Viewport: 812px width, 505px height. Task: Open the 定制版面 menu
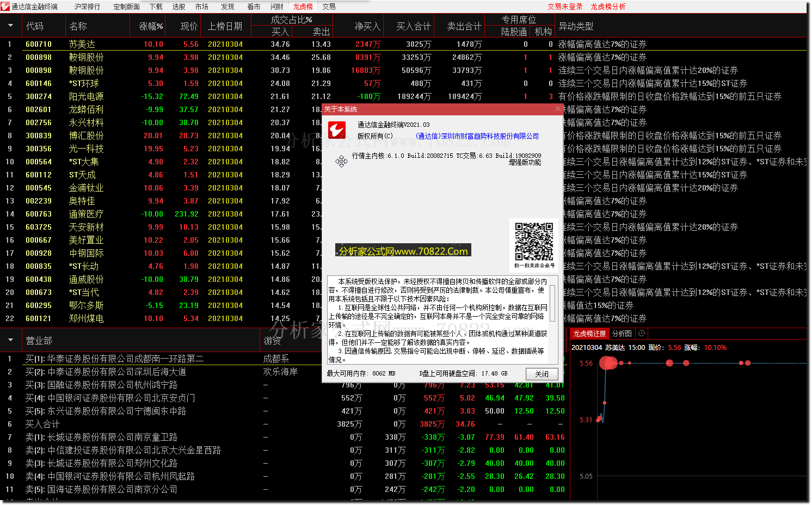pos(126,7)
